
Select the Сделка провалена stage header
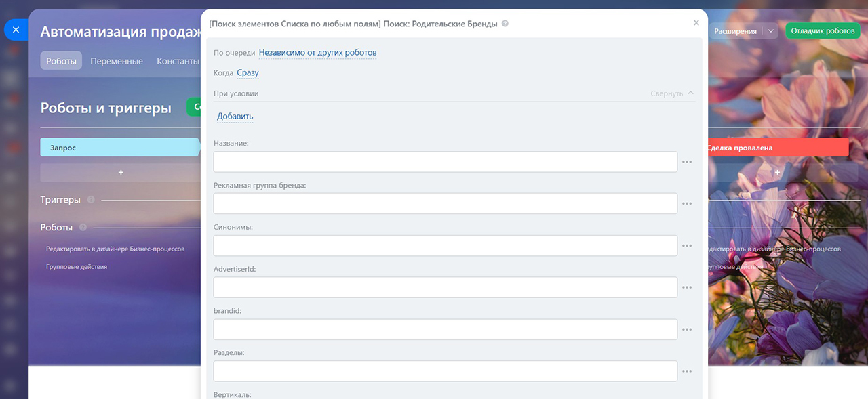point(778,148)
